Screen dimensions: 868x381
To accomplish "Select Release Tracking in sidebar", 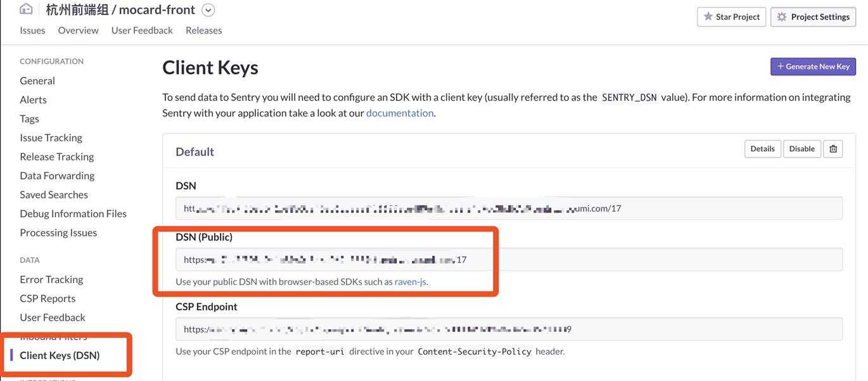I will (x=56, y=156).
